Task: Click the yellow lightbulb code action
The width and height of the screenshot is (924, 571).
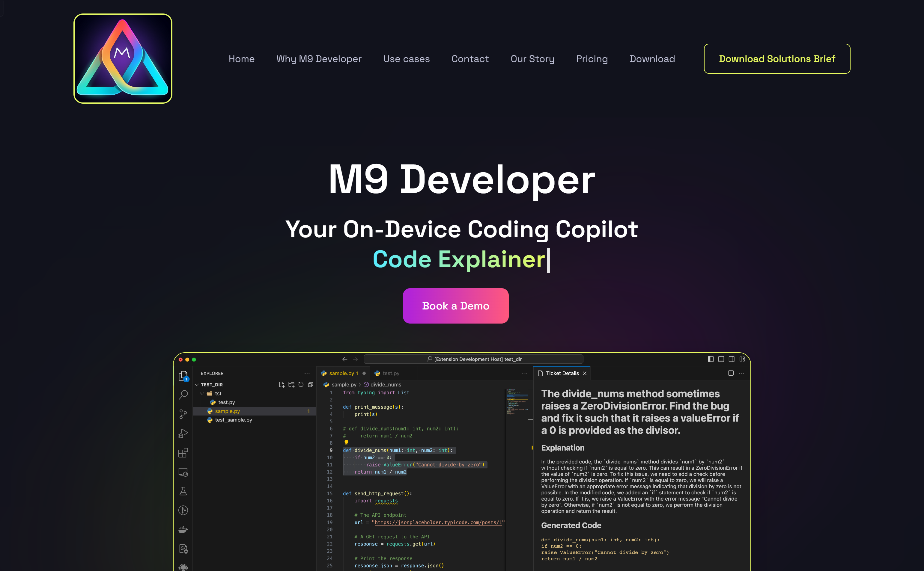Action: [x=346, y=442]
